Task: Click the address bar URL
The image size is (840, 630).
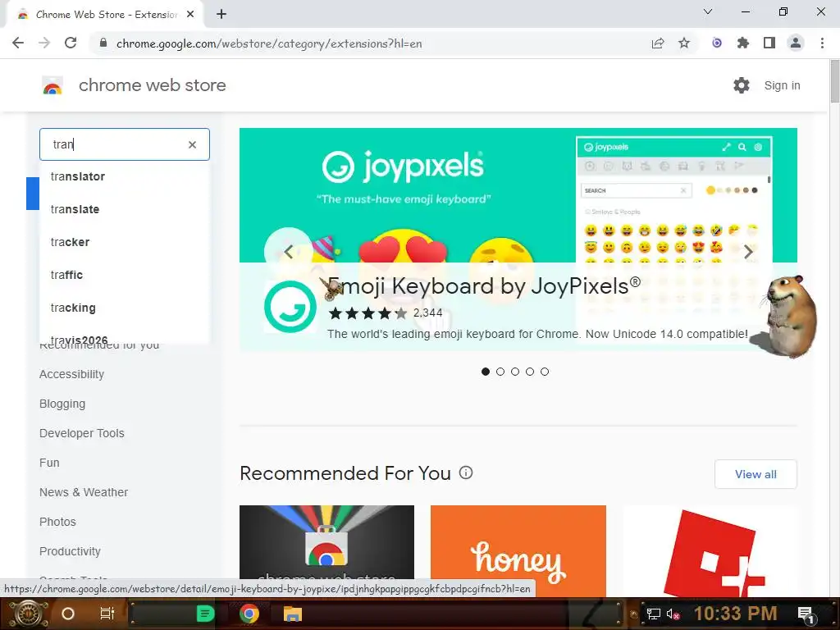Action: [x=269, y=43]
